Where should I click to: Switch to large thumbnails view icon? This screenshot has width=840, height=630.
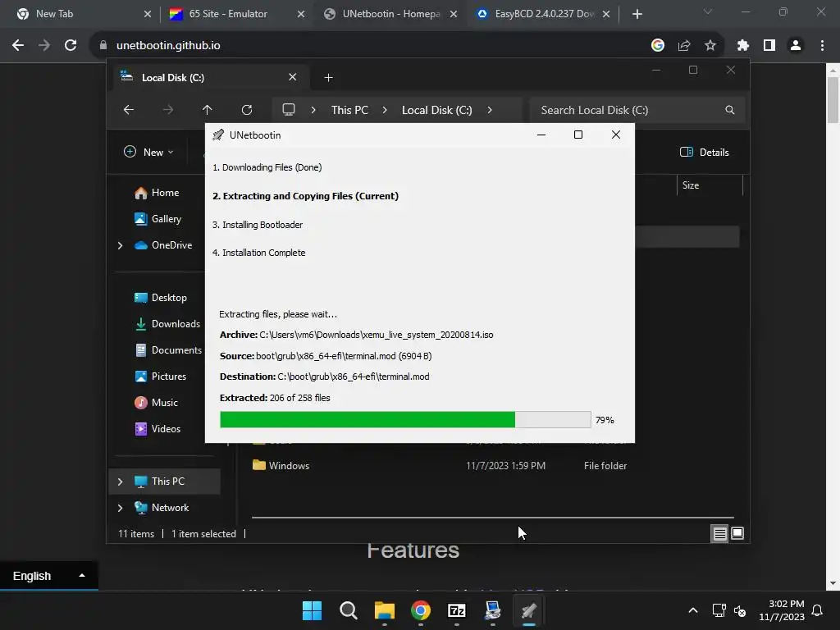pyautogui.click(x=737, y=533)
